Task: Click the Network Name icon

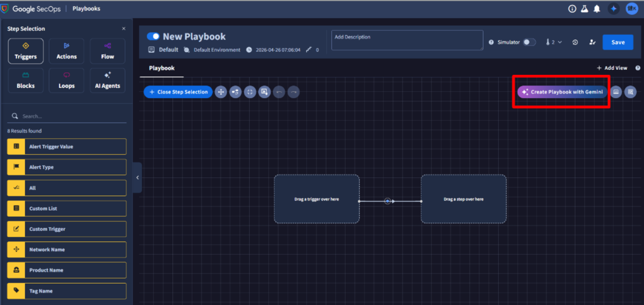Action: pyautogui.click(x=16, y=249)
